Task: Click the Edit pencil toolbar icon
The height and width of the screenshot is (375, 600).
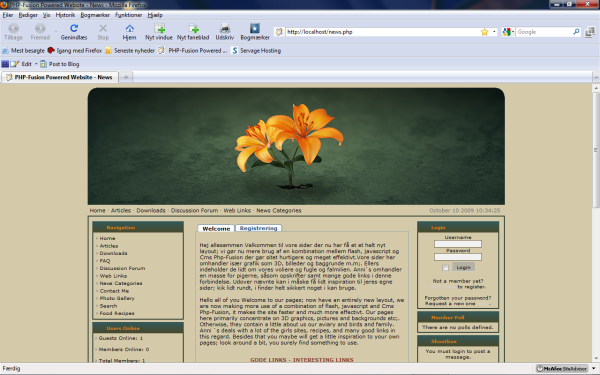Action: (15, 64)
